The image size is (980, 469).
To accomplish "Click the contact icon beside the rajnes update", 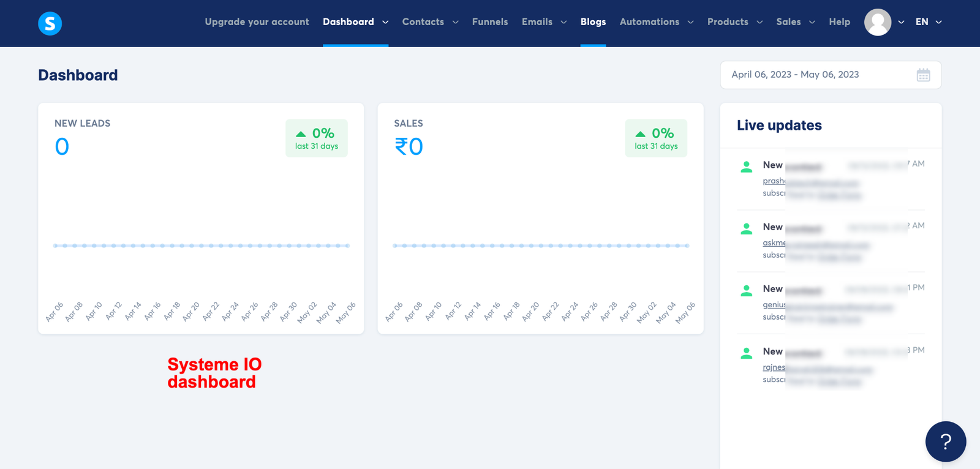I will (x=746, y=353).
